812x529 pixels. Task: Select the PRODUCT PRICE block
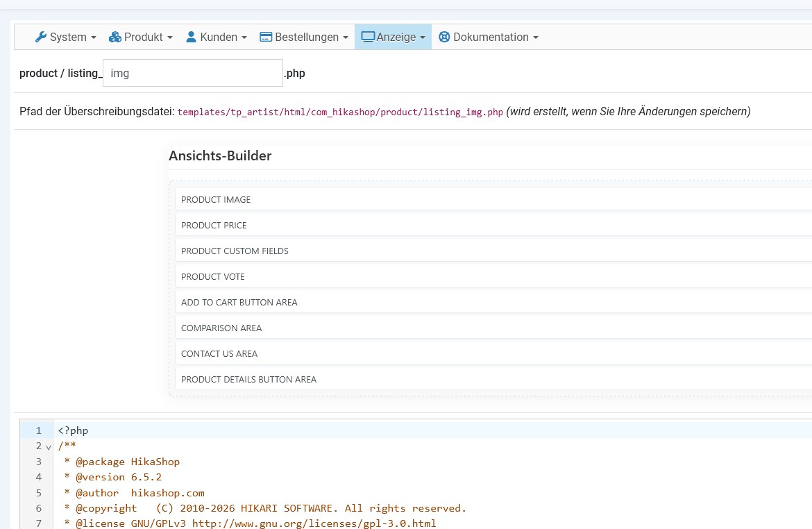click(x=493, y=226)
